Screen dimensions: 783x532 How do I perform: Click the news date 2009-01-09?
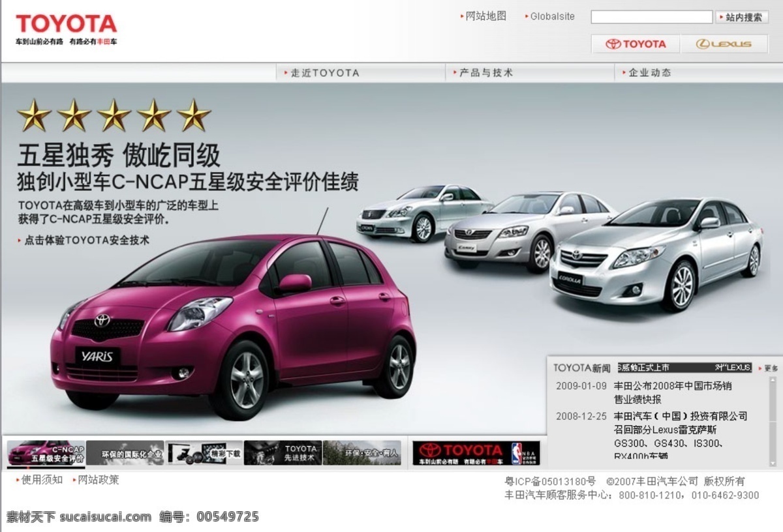click(581, 386)
